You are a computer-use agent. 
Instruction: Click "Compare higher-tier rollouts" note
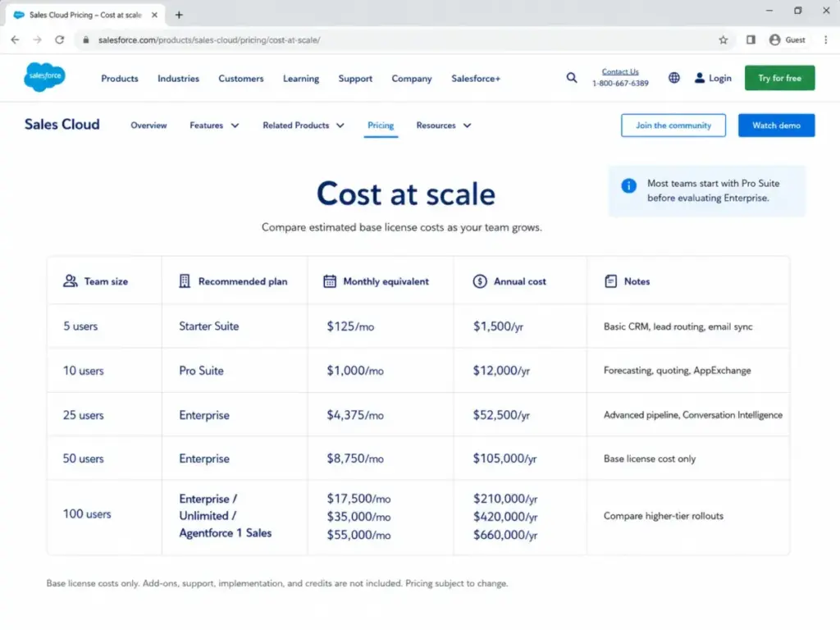[663, 516]
